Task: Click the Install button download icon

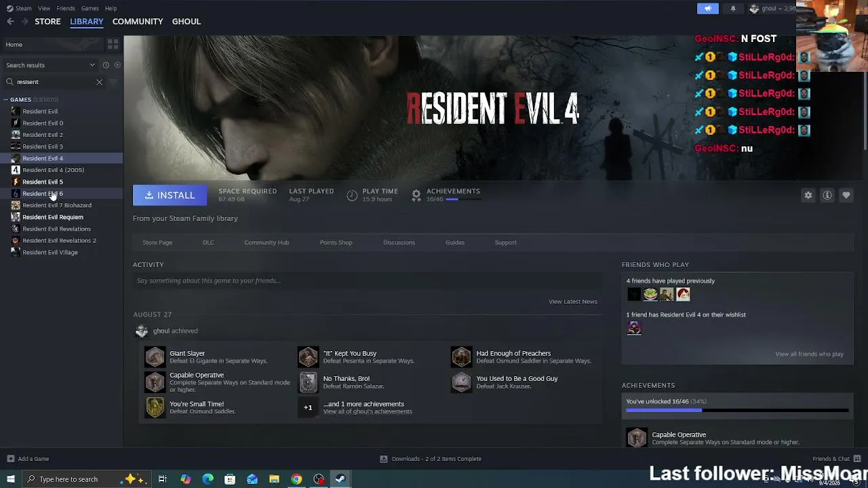Action: (149, 195)
